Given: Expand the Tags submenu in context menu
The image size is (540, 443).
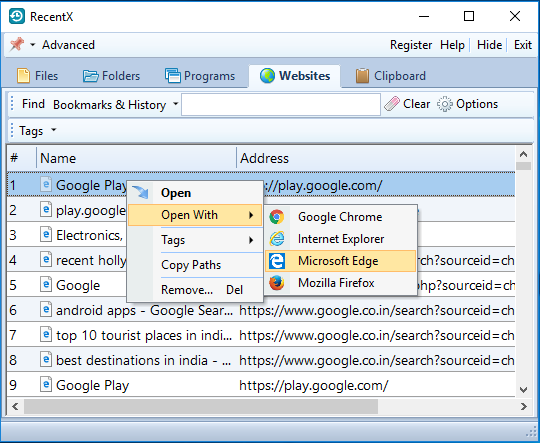Looking at the screenshot, I should (195, 240).
